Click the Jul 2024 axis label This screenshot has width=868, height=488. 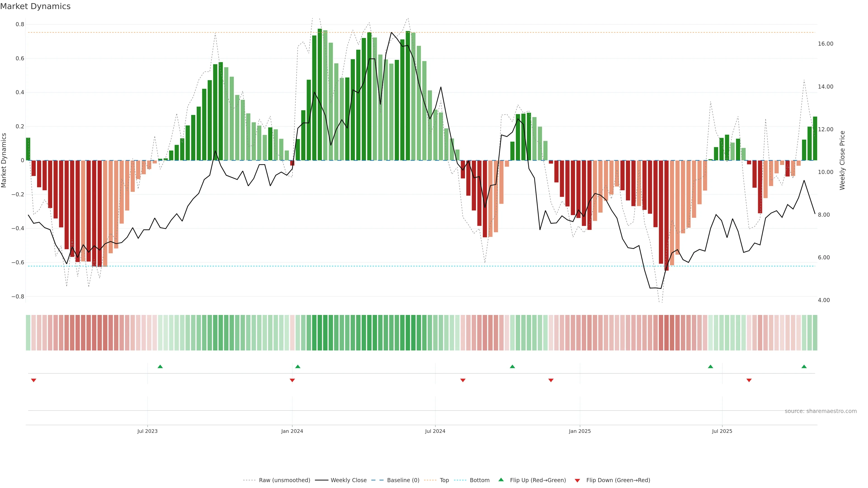click(435, 431)
